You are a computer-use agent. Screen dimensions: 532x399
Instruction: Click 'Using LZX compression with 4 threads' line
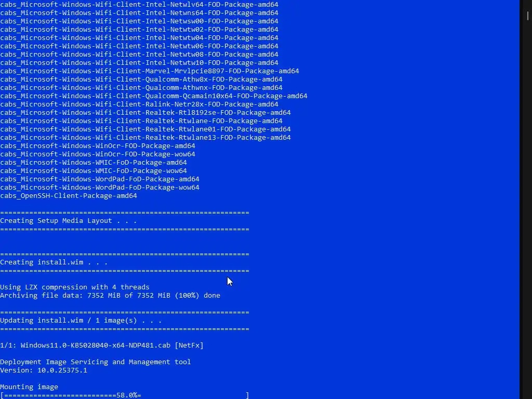(75, 287)
